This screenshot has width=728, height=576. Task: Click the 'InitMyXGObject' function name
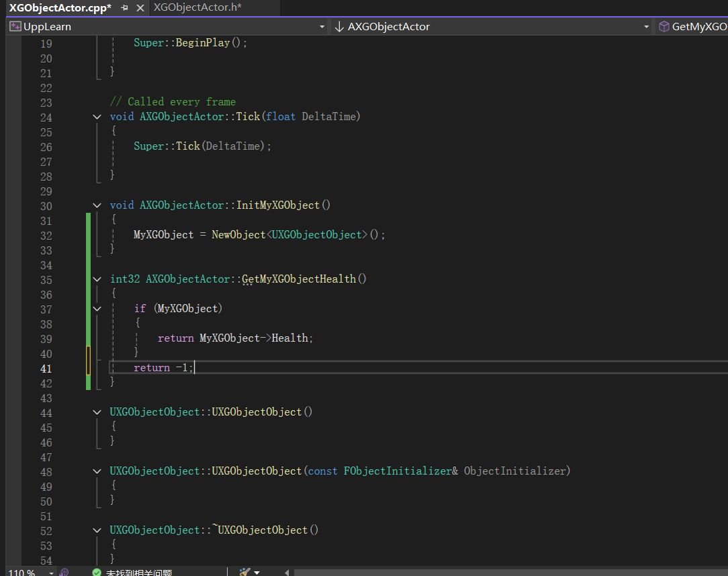(x=278, y=205)
